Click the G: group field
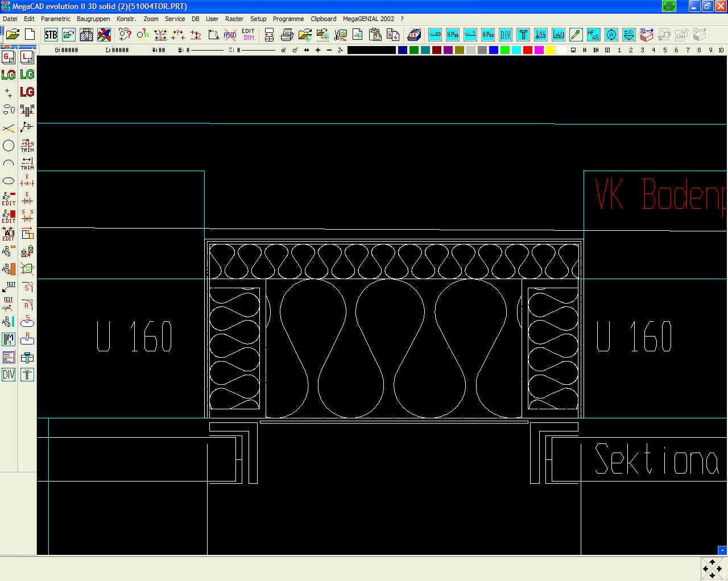This screenshot has width=728, height=581. coord(67,50)
